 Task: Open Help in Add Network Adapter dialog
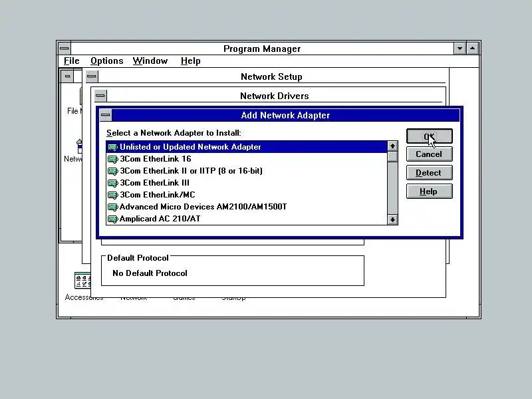(x=429, y=192)
